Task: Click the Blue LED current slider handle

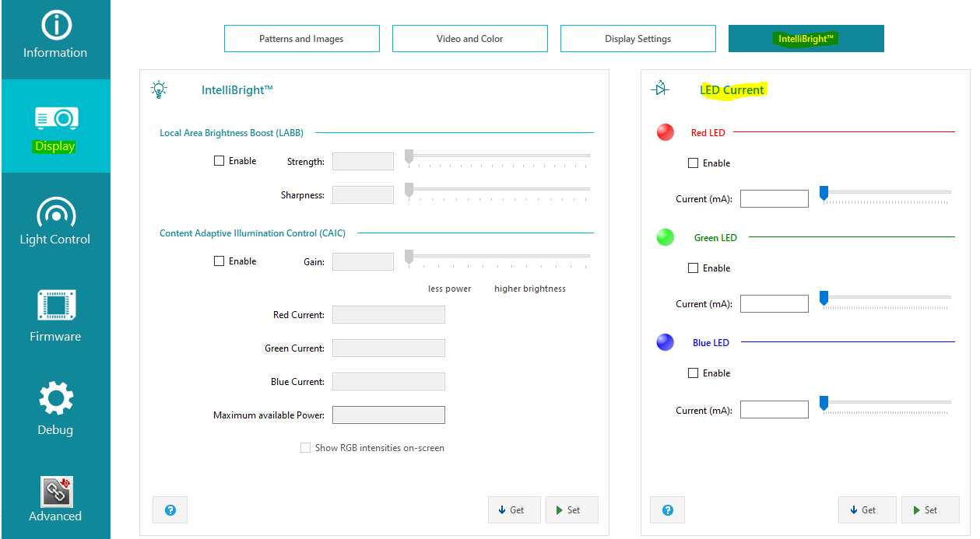Action: coord(824,404)
